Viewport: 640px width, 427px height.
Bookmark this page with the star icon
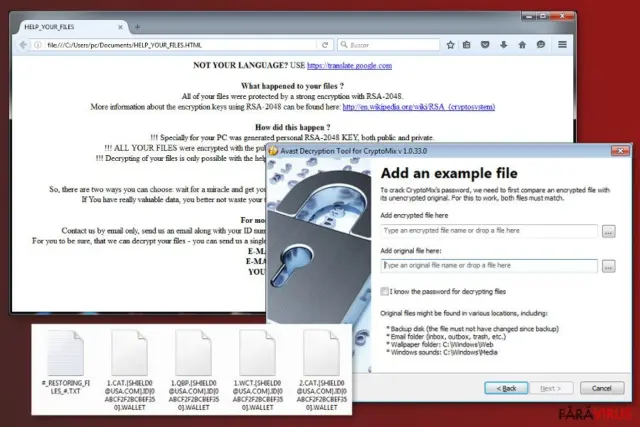click(450, 45)
